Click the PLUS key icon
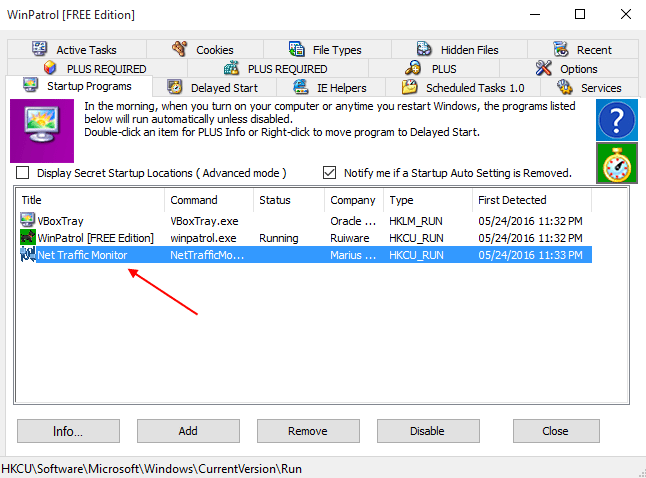646x478 pixels. (413, 68)
